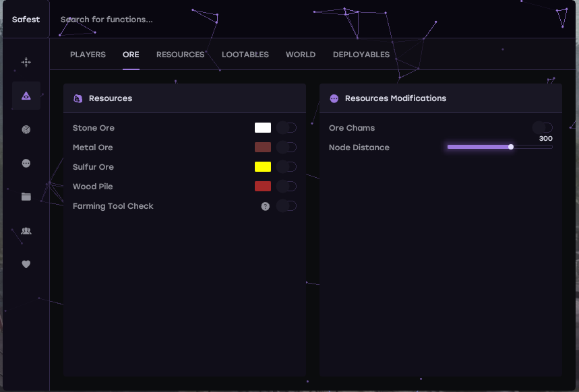
Task: Pick the Metal Ore color swatch
Action: click(x=263, y=148)
